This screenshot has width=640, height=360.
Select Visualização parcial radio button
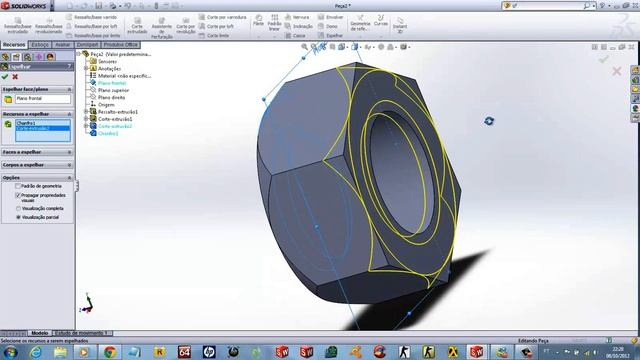pyautogui.click(x=18, y=218)
